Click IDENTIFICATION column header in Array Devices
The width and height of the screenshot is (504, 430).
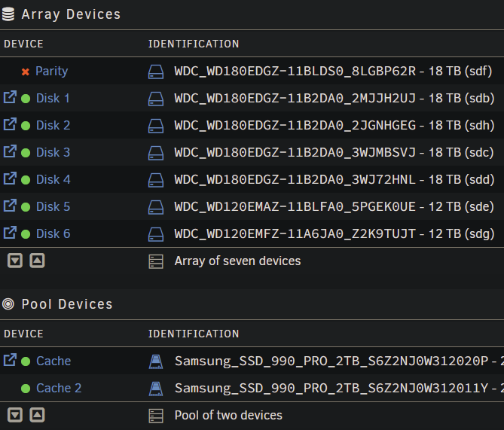(x=194, y=44)
